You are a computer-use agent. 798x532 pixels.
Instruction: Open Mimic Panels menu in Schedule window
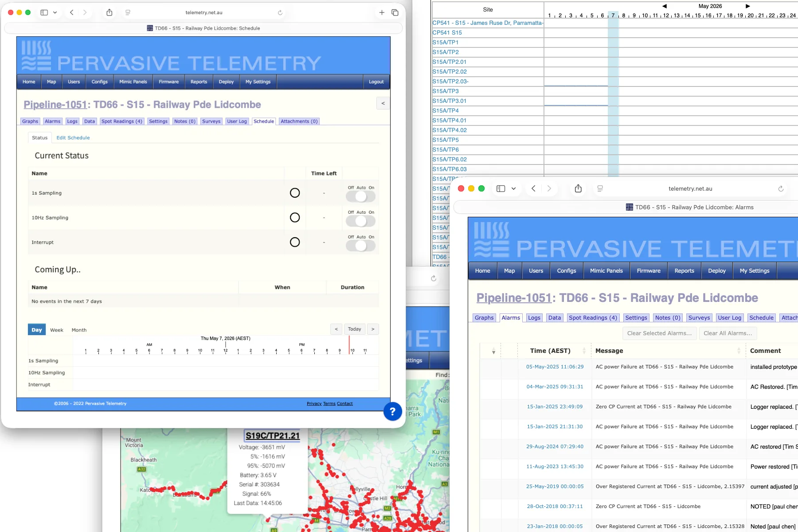133,82
